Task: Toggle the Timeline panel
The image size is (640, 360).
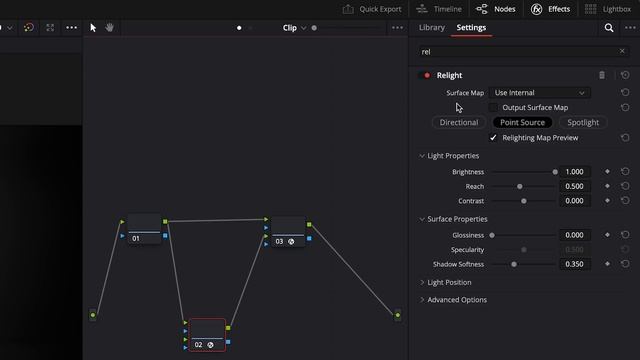Action: [x=439, y=9]
